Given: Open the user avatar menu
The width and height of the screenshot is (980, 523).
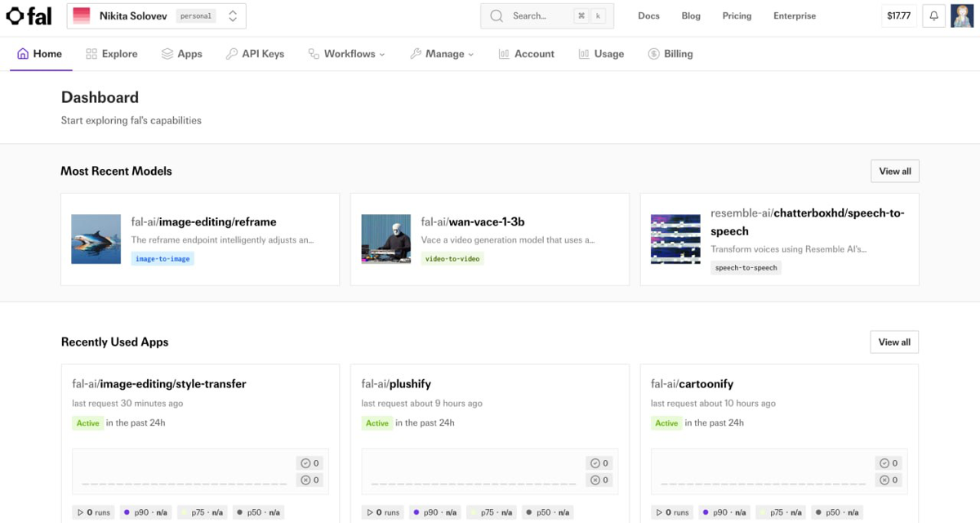Looking at the screenshot, I should tap(962, 16).
